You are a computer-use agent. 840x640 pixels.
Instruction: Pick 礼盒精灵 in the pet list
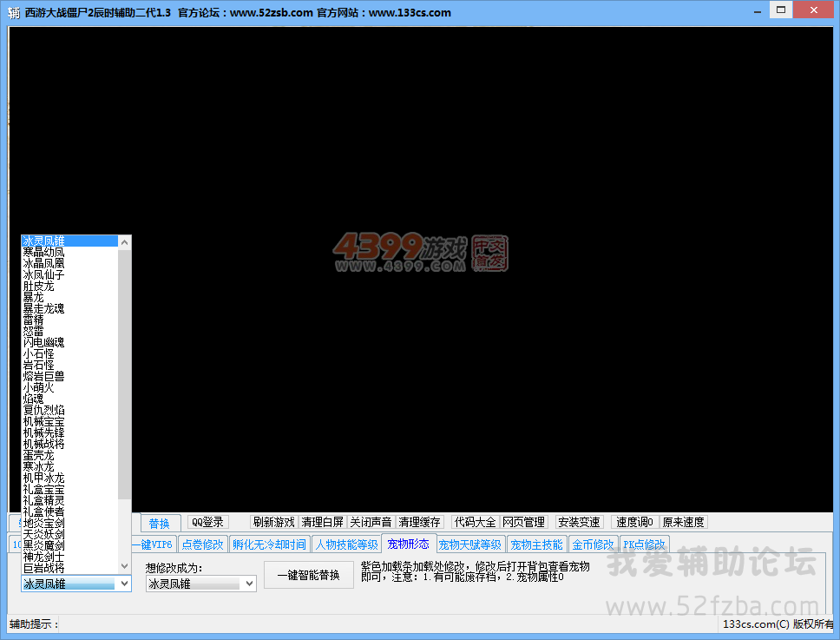coord(69,500)
